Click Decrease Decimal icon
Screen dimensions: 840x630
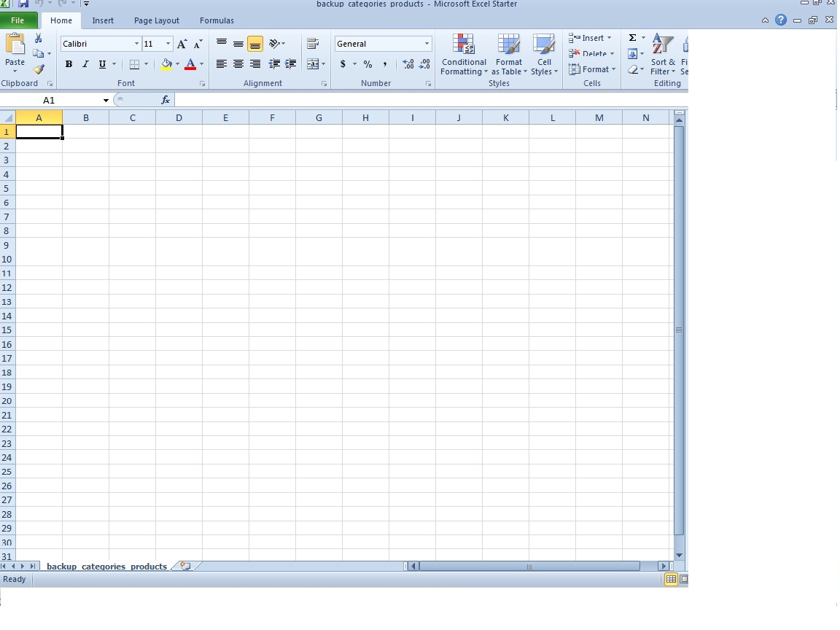click(424, 64)
